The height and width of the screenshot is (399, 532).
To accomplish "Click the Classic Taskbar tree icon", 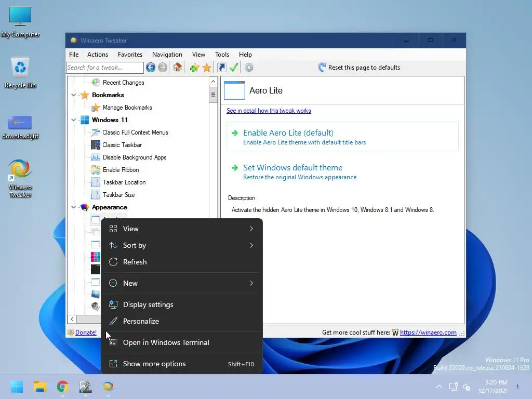I will pos(96,145).
